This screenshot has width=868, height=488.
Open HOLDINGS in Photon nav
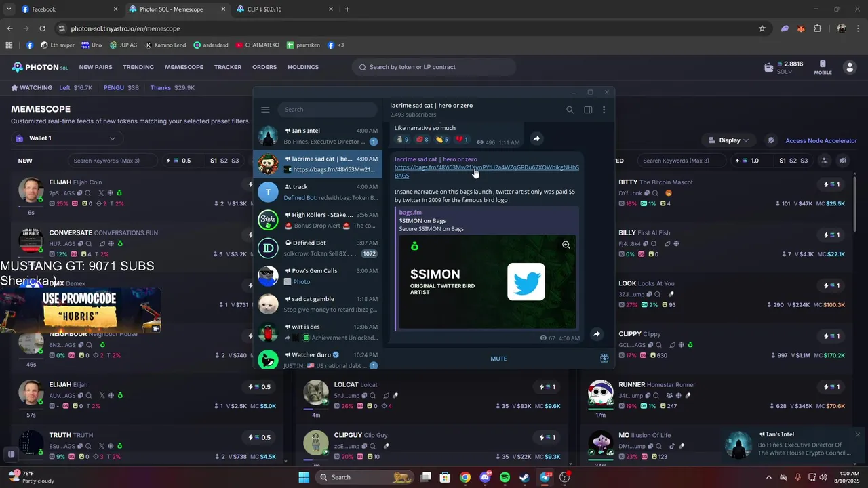(303, 67)
